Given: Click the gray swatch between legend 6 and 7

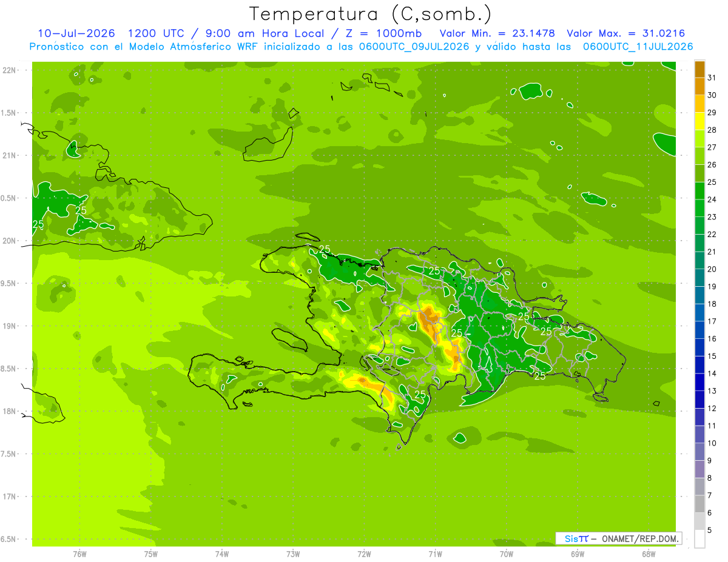Looking at the screenshot, I should click(x=699, y=504).
